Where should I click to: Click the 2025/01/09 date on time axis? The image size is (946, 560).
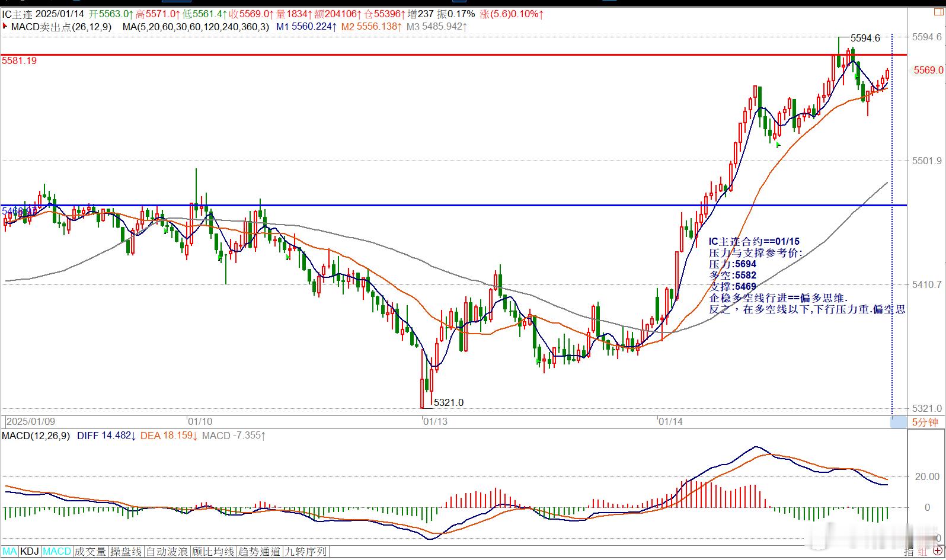pyautogui.click(x=31, y=421)
